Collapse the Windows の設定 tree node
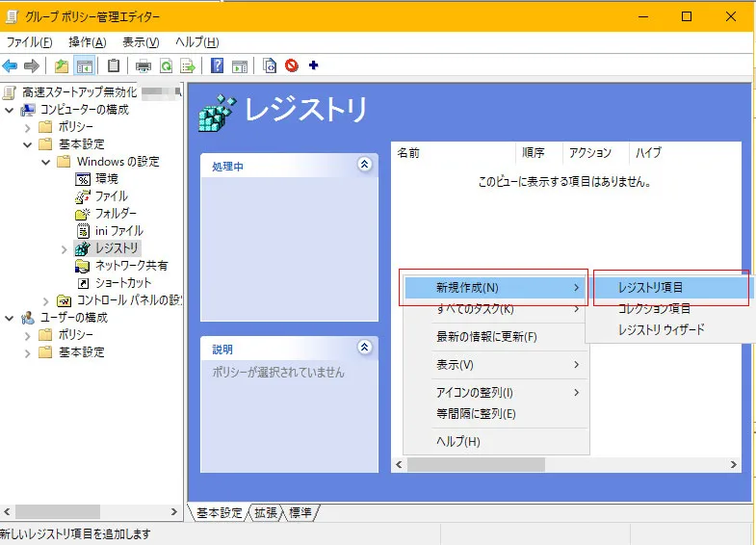756x545 pixels. 46,162
